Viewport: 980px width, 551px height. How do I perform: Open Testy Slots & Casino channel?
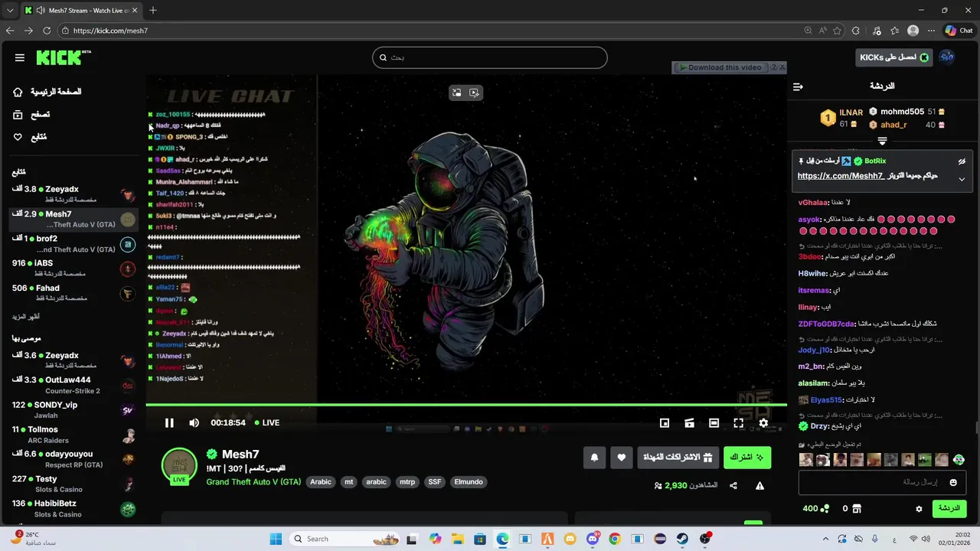pyautogui.click(x=73, y=484)
